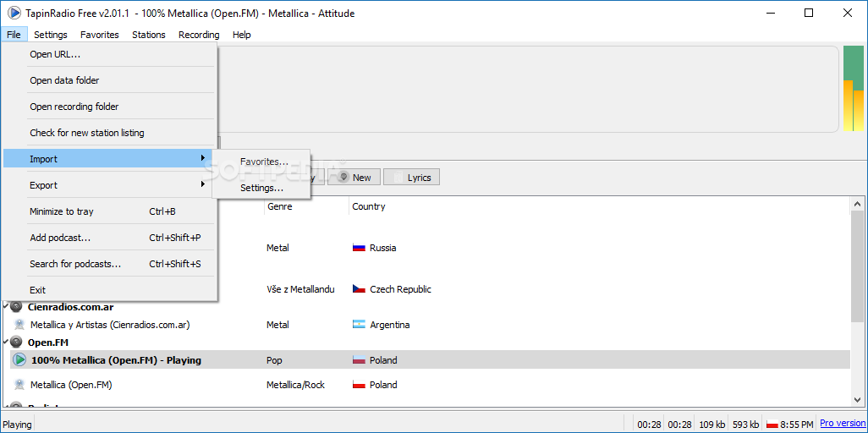
Task: Click the Argentina country text
Action: point(390,325)
